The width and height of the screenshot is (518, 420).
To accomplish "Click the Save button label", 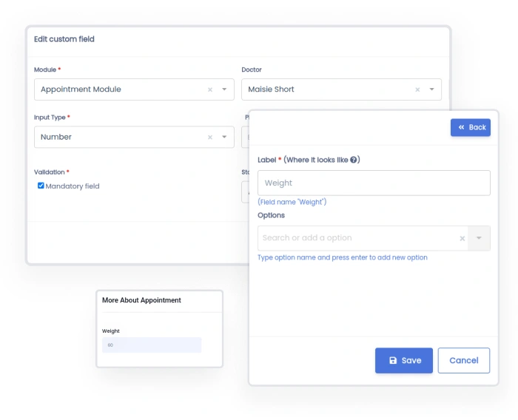I will pyautogui.click(x=411, y=360).
